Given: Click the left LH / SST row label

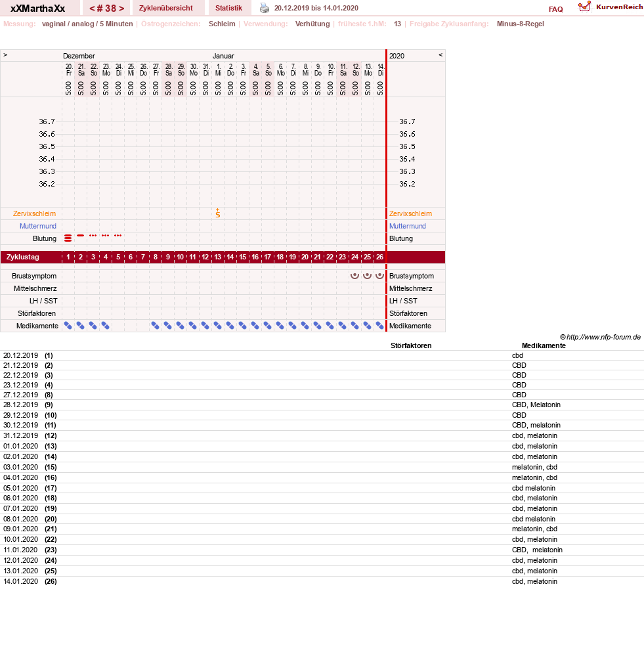Looking at the screenshot, I should click(43, 301).
